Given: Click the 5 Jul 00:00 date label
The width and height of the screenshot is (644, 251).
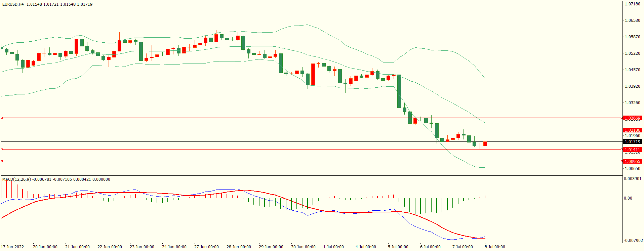Looking at the screenshot, I should 398,247.
